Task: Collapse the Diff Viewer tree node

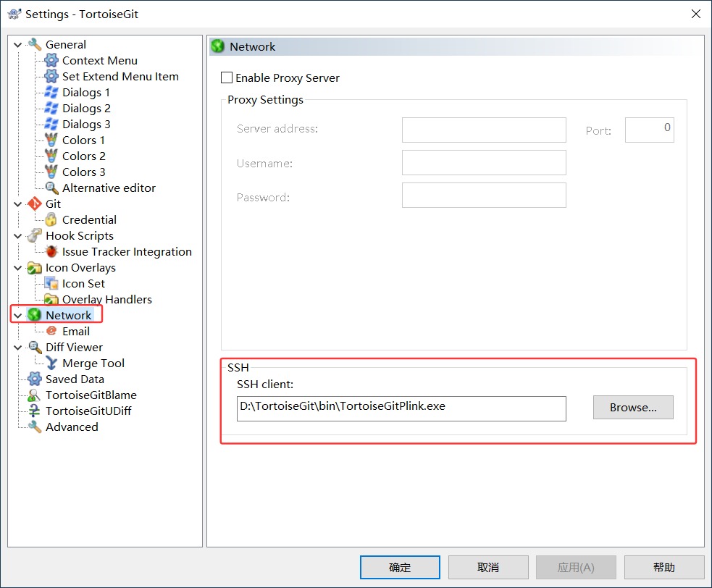Action: [x=17, y=348]
